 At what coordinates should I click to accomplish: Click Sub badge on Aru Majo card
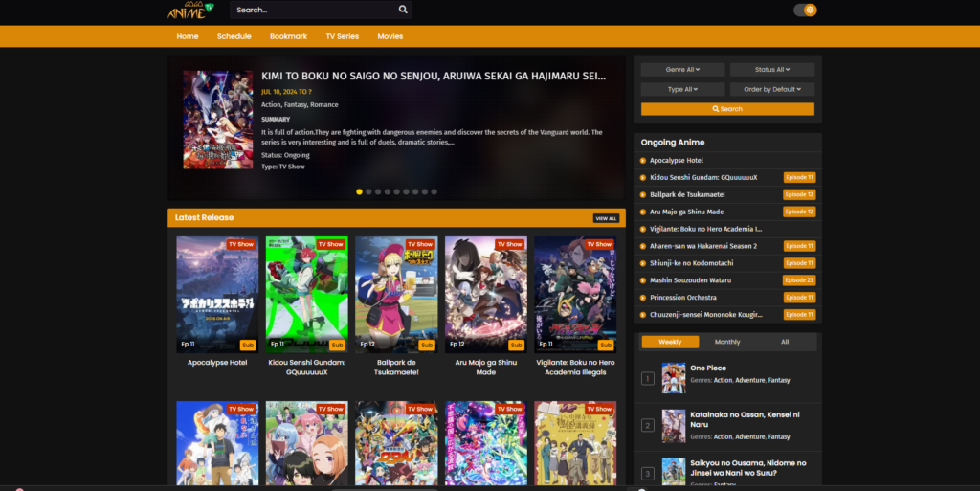pyautogui.click(x=516, y=345)
